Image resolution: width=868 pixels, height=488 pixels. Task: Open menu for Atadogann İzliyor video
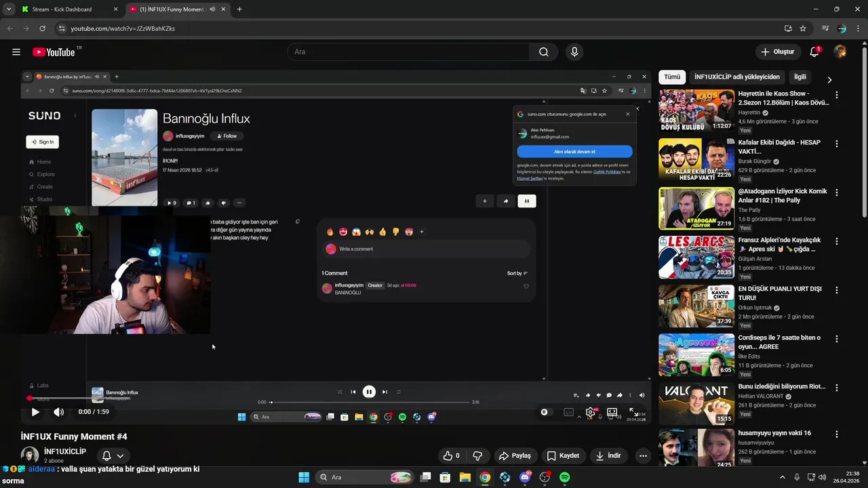837,192
